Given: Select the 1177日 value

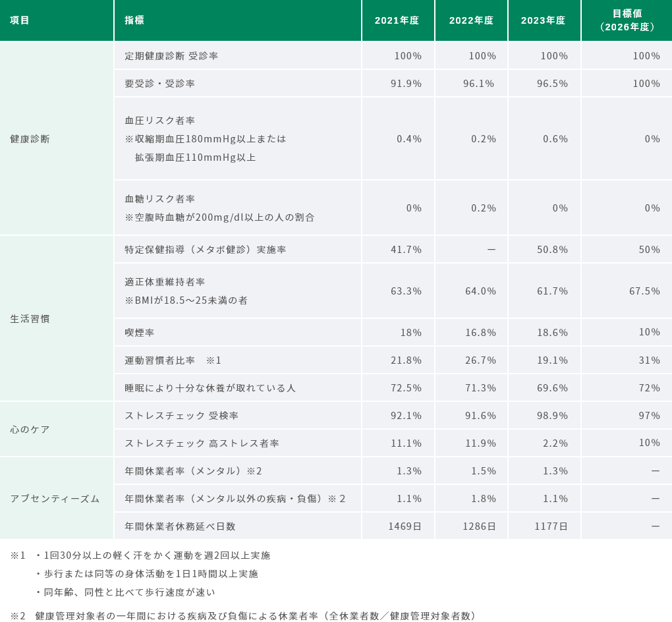Looking at the screenshot, I should tap(551, 526).
